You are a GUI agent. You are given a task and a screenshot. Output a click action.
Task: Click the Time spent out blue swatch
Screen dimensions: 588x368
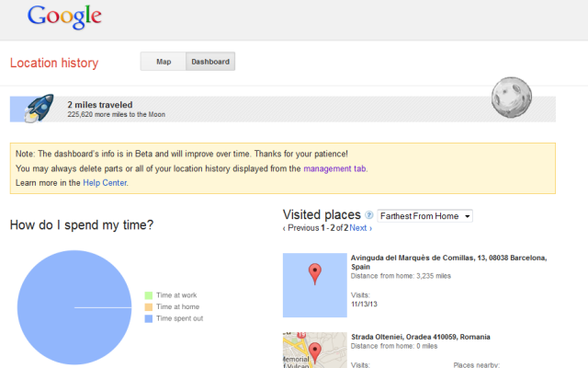(x=149, y=319)
